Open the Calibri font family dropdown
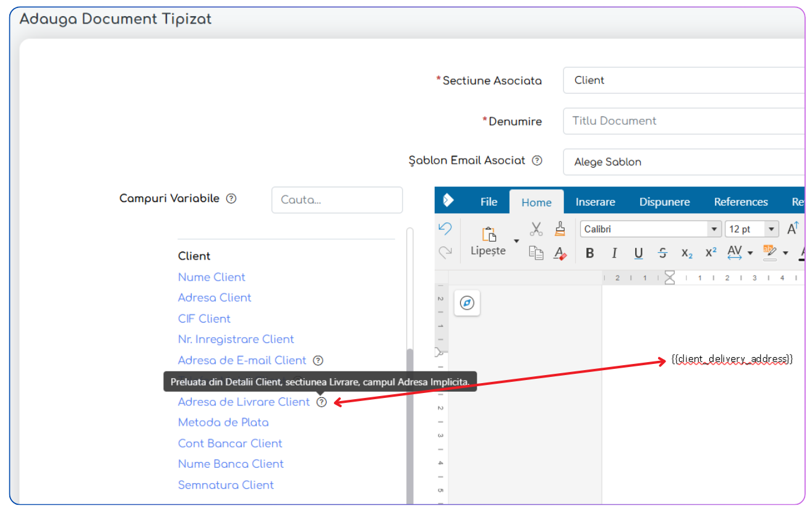This screenshot has width=812, height=511. click(x=716, y=229)
